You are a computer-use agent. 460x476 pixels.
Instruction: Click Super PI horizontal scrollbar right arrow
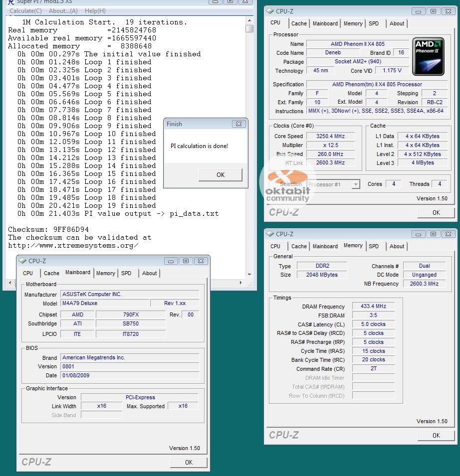coord(241,283)
